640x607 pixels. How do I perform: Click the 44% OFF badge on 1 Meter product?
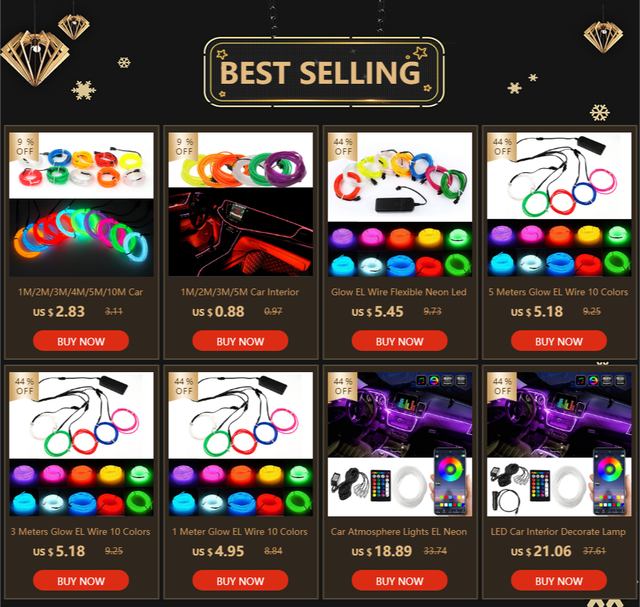coord(183,386)
